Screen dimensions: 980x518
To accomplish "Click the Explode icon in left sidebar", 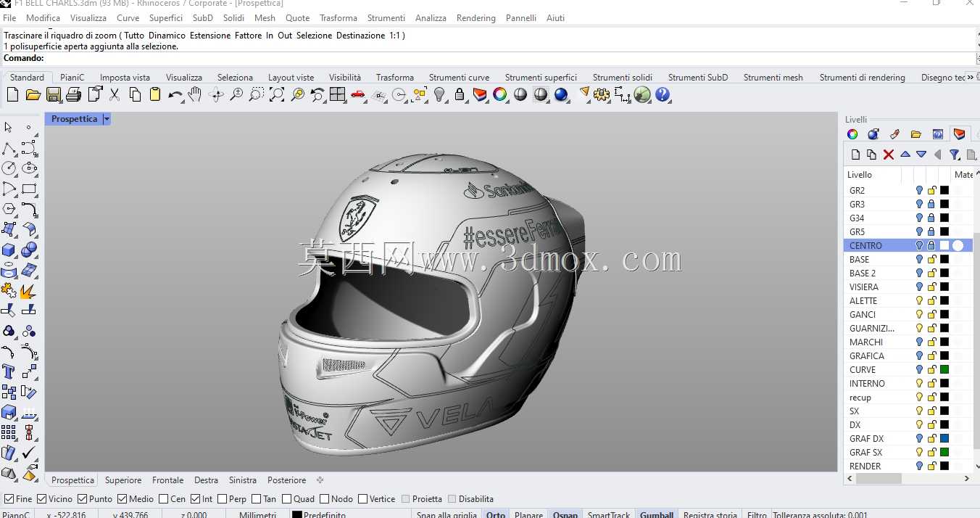I will click(28, 291).
